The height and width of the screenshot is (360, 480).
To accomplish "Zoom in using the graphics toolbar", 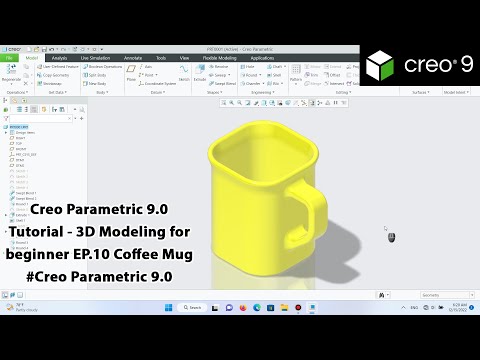I will pyautogui.click(x=232, y=103).
